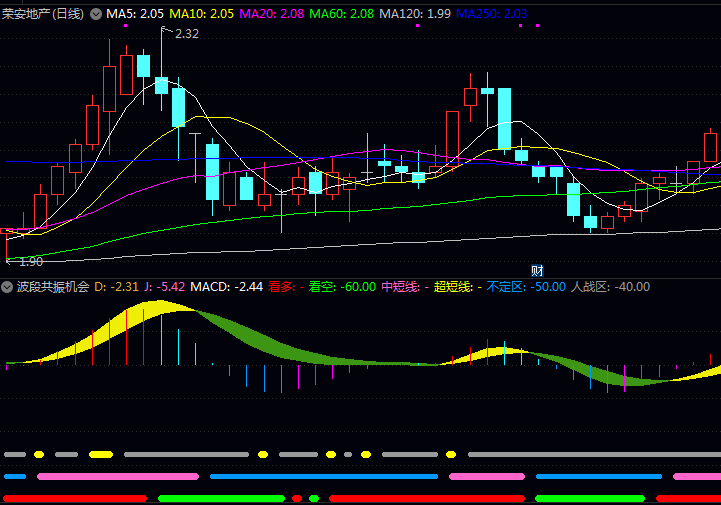This screenshot has width=721, height=505.
Task: Click the MA20 magenta label
Action: pyautogui.click(x=271, y=14)
